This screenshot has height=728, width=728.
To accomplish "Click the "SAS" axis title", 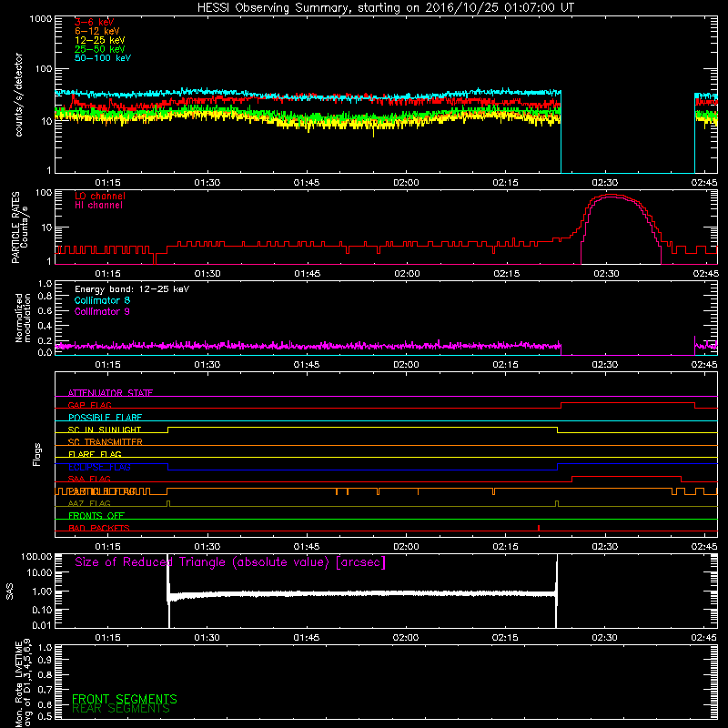I will click(x=9, y=591).
